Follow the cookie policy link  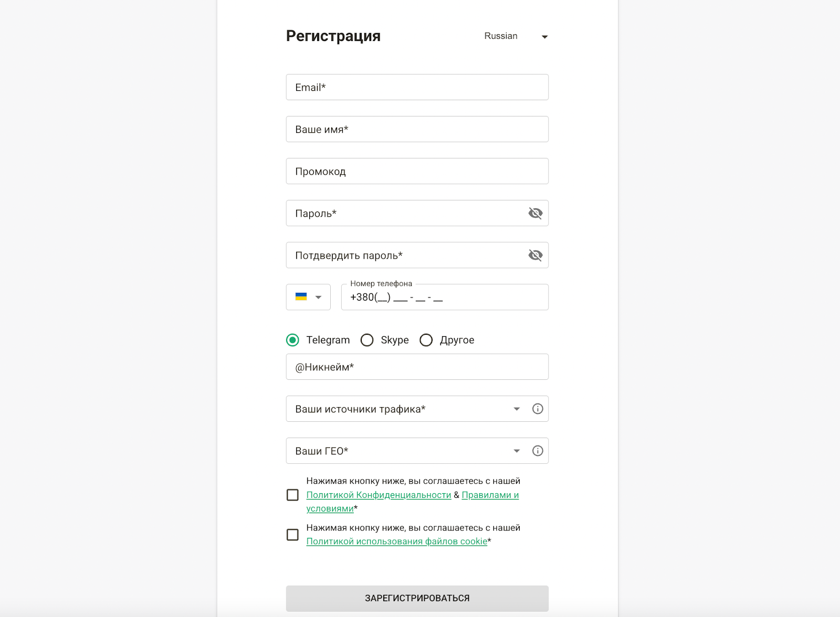point(396,541)
